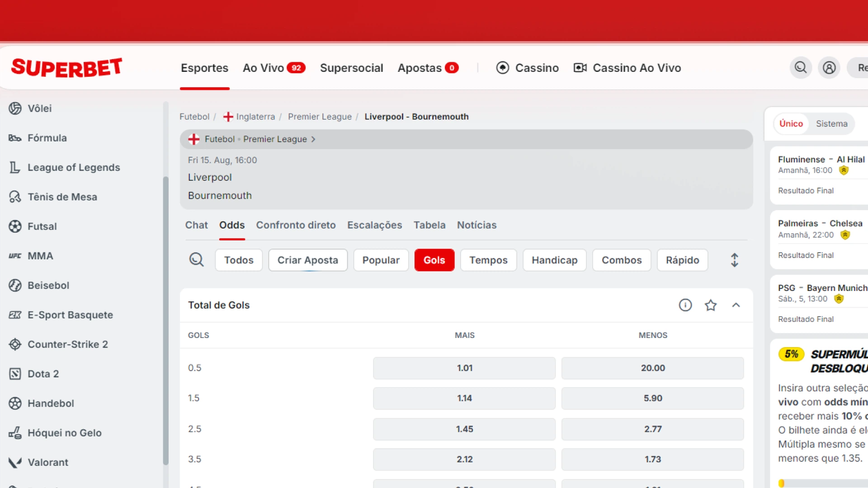Click the sidebar vertical scrollbar
This screenshot has width=868, height=488.
[165, 321]
